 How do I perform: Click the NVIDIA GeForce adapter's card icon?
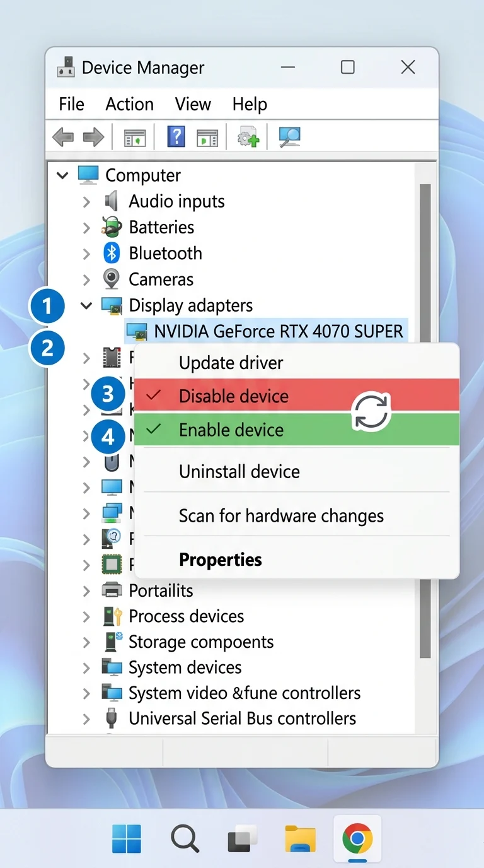pyautogui.click(x=136, y=331)
